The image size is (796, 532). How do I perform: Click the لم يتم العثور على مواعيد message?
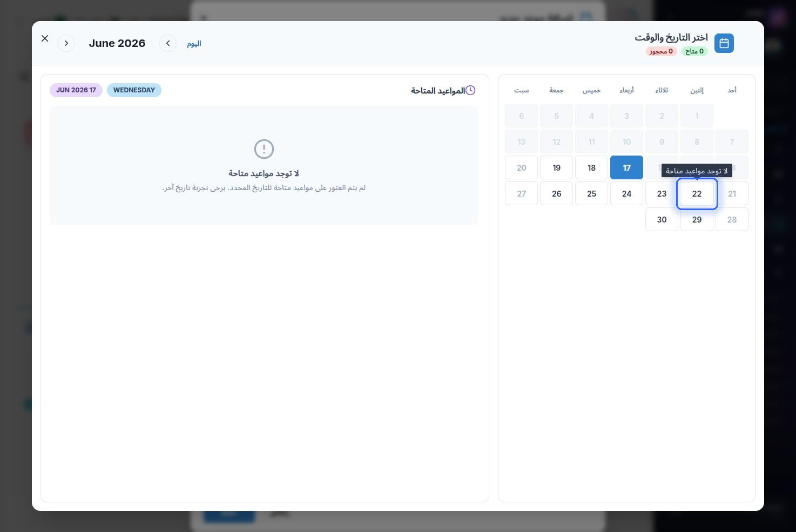(264, 187)
